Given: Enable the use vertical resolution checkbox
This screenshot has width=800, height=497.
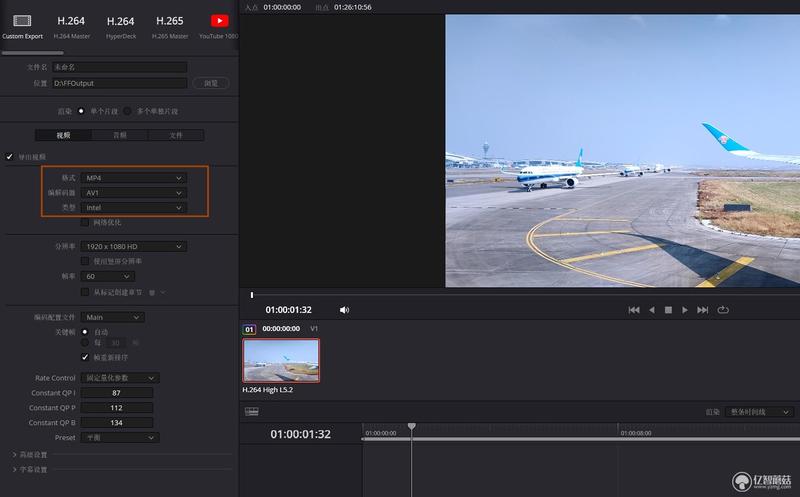Looking at the screenshot, I should click(85, 261).
